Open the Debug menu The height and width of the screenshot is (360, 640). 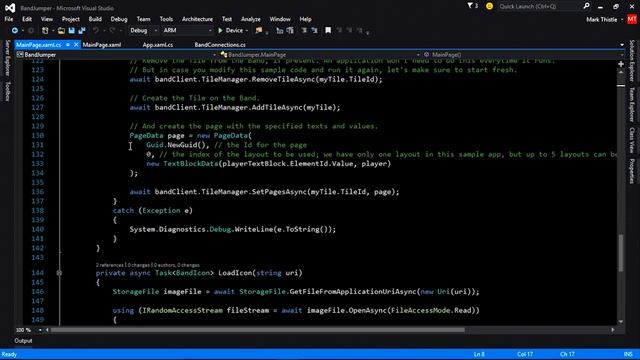pyautogui.click(x=119, y=19)
